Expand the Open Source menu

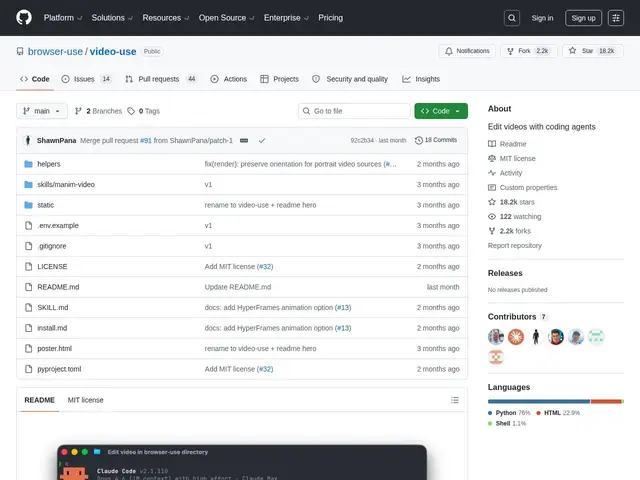coord(226,18)
